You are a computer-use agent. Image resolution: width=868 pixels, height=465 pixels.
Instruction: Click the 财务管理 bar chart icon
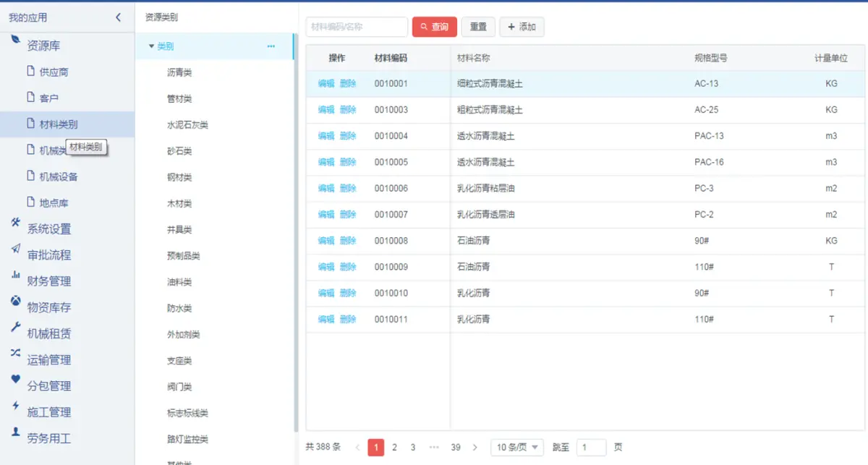(x=15, y=275)
